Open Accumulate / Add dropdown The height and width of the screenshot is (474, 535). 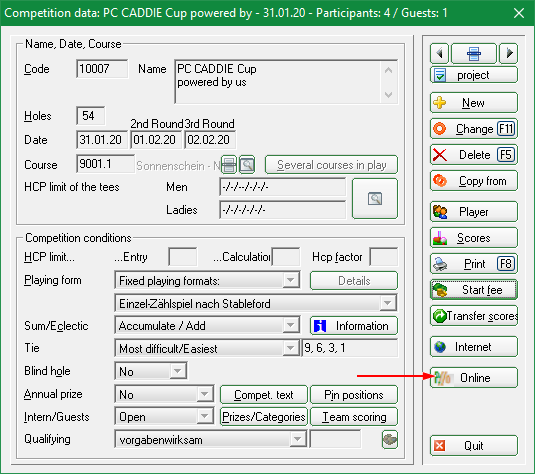(x=291, y=326)
